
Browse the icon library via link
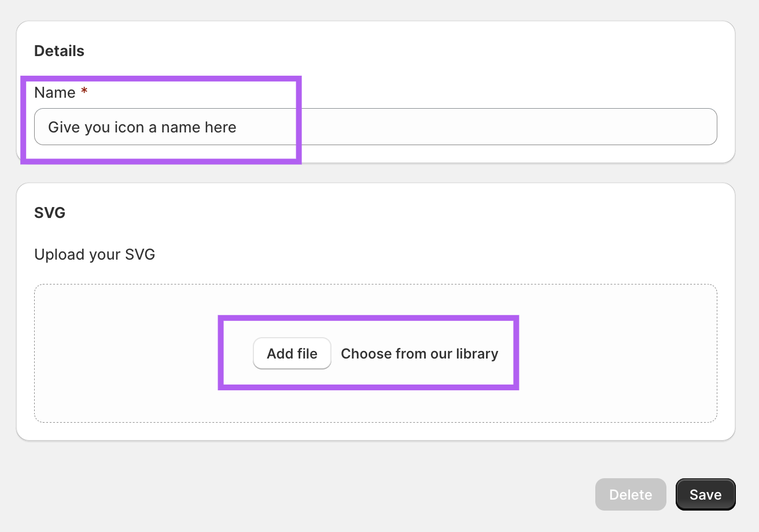coord(419,354)
